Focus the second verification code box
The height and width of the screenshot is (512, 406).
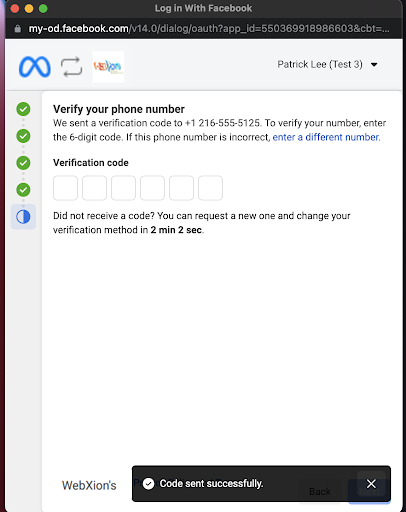pyautogui.click(x=94, y=188)
